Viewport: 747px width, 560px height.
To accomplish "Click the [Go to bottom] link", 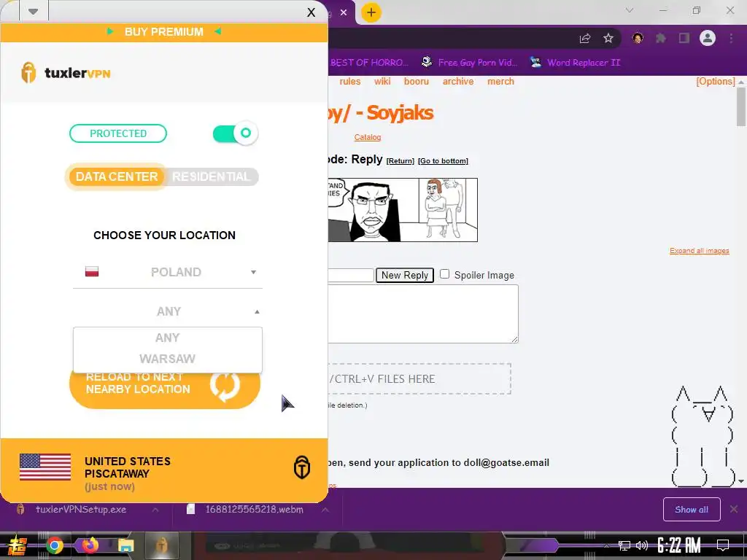I will tap(443, 161).
